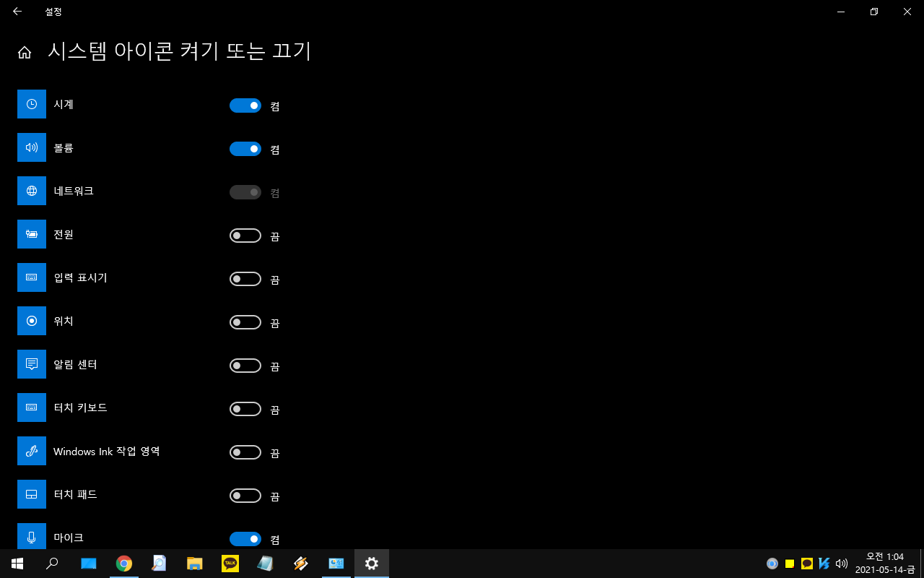924x578 pixels.
Task: Click the 입력 표시기 label text
Action: coord(80,277)
